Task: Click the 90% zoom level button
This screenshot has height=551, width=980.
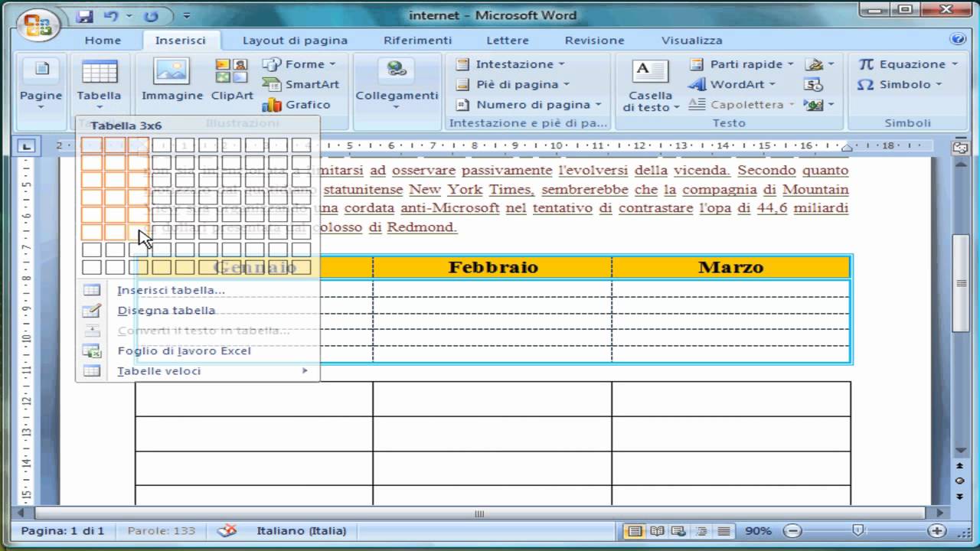Action: (x=758, y=530)
